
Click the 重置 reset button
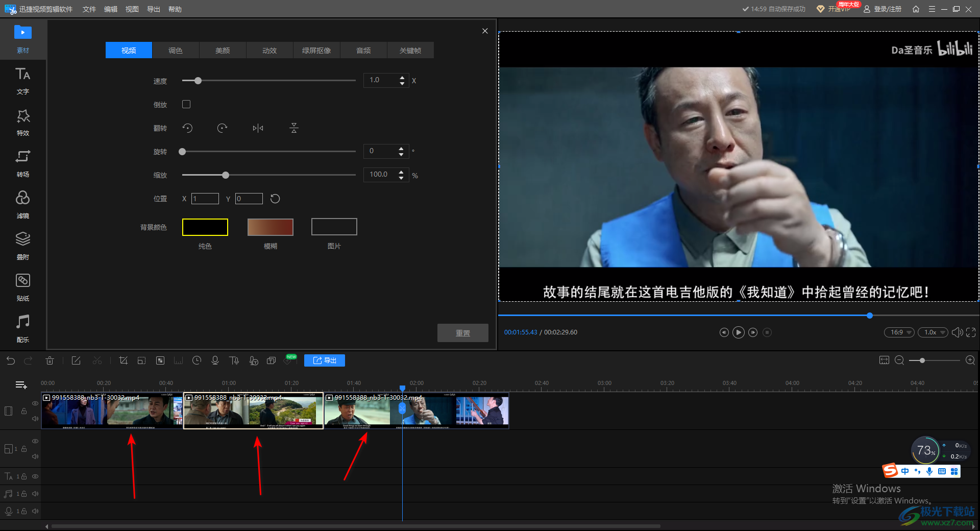click(463, 333)
